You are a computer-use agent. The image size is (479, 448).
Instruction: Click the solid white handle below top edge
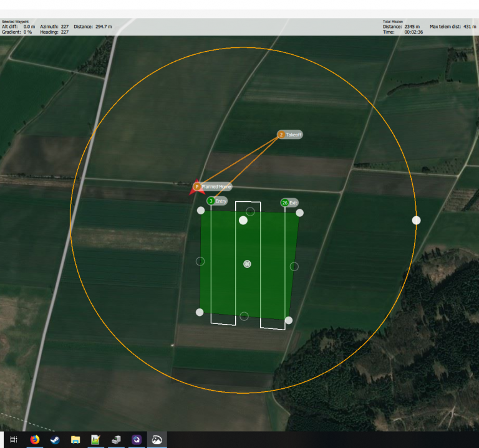click(243, 220)
